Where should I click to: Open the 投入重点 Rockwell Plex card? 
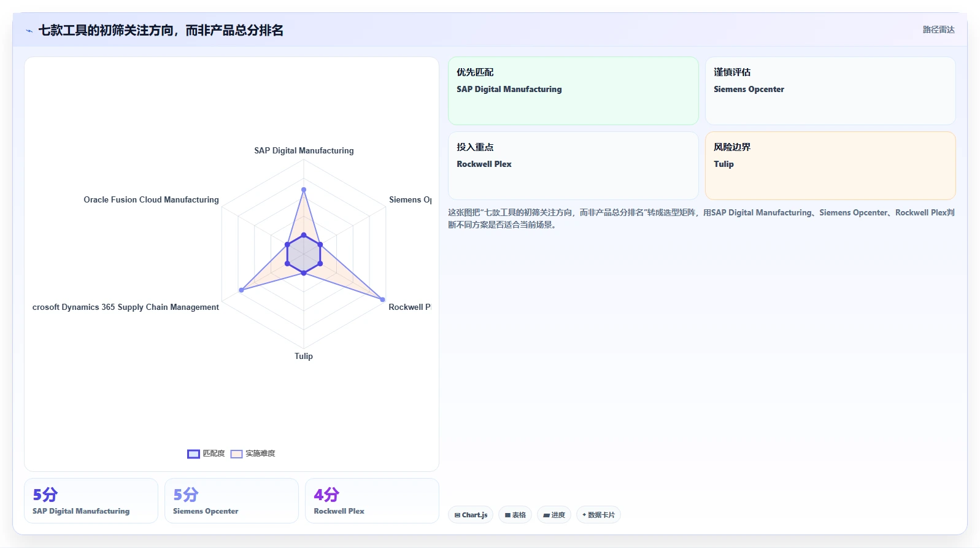pyautogui.click(x=573, y=166)
